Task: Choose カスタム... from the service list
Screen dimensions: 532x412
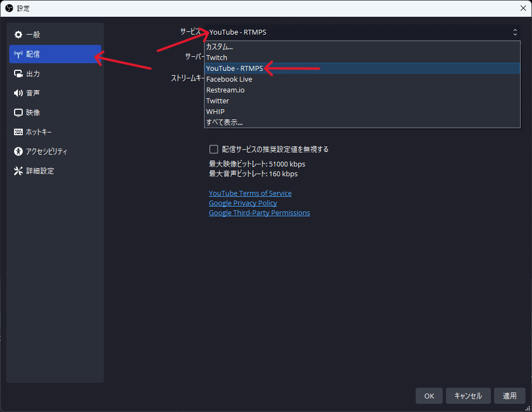Action: [363, 47]
